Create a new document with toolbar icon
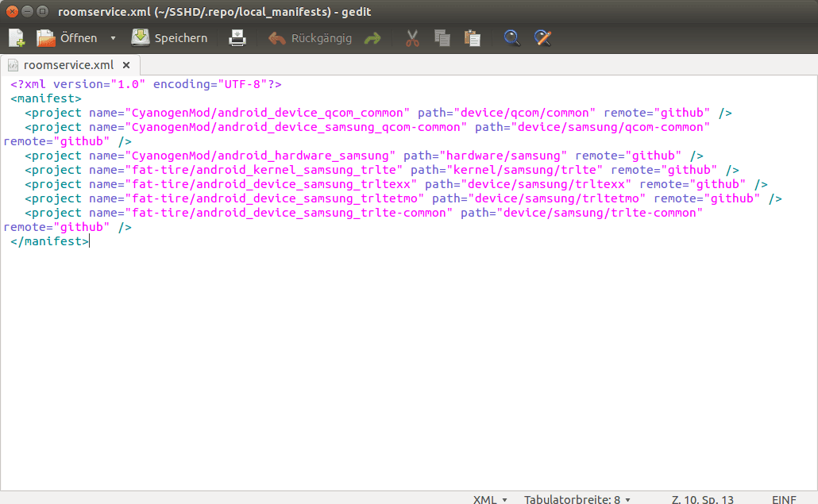Image resolution: width=818 pixels, height=504 pixels. click(x=16, y=38)
